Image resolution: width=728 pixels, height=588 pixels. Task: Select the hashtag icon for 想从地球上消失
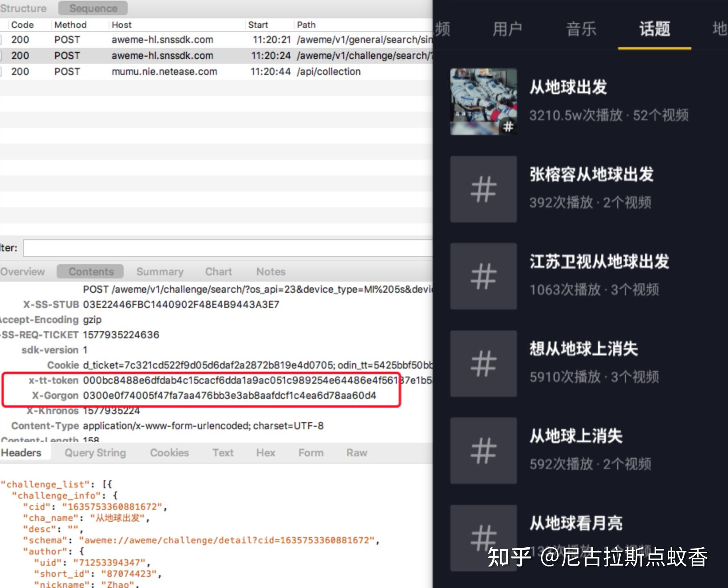483,363
